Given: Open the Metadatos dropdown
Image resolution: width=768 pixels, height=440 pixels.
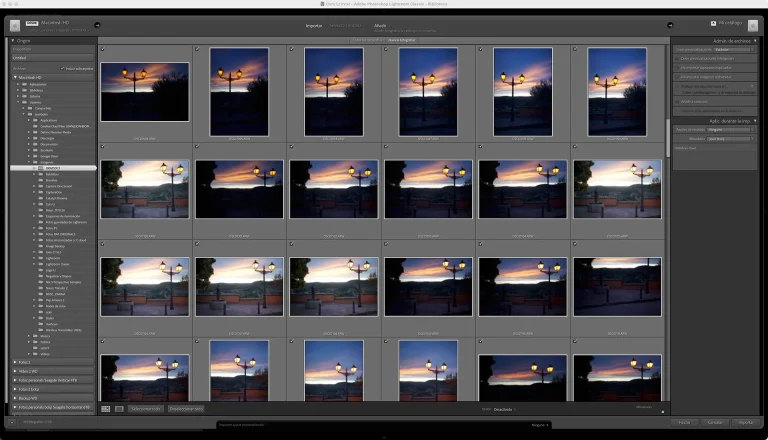Looking at the screenshot, I should point(731,139).
